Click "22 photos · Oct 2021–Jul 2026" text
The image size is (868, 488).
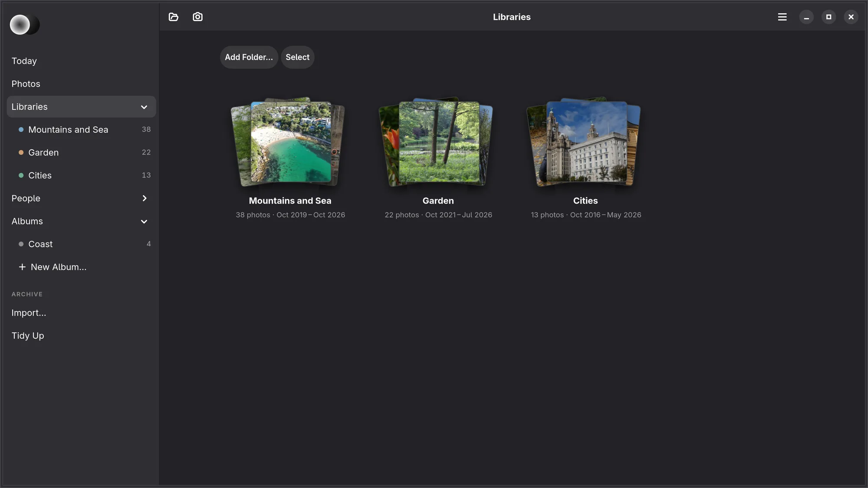click(438, 215)
